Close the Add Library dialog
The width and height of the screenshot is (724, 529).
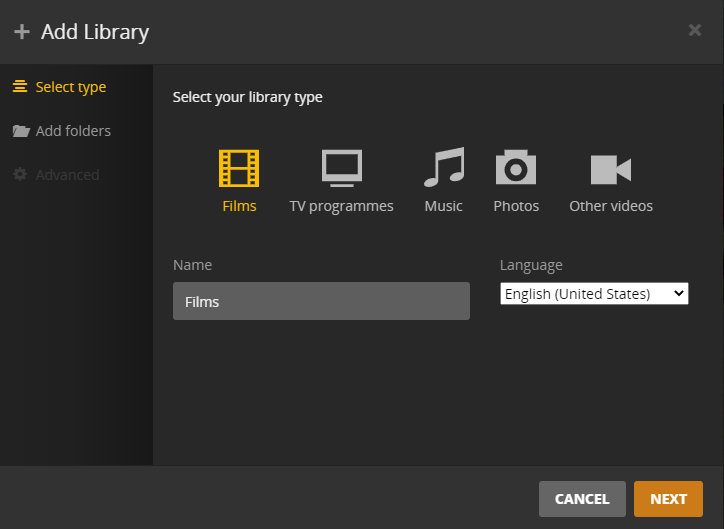(695, 30)
